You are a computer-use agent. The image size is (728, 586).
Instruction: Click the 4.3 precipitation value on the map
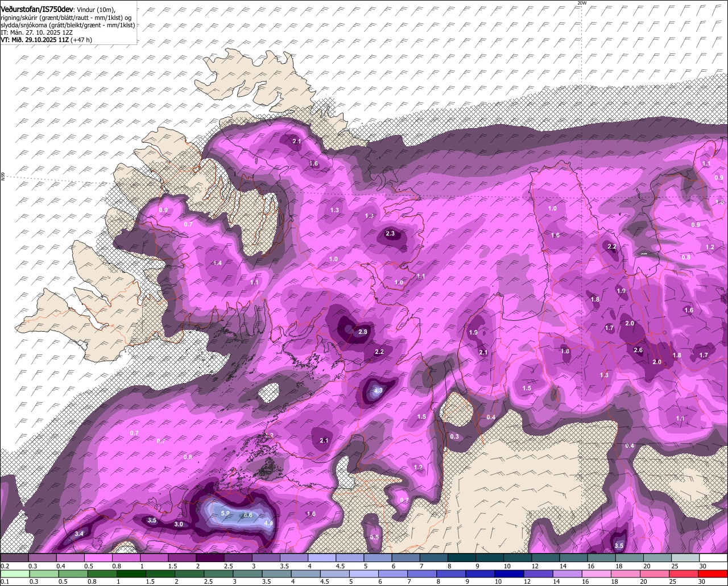point(378,391)
